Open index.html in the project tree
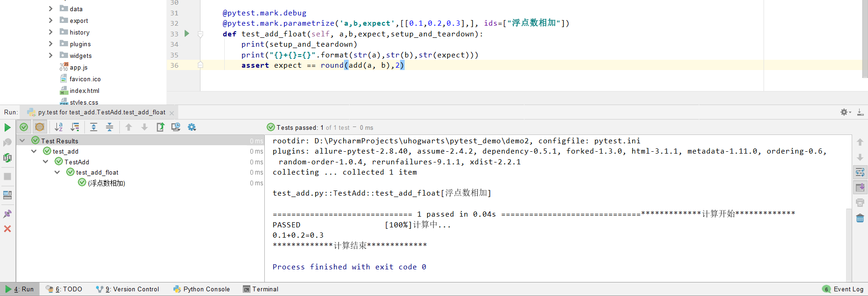This screenshot has height=296, width=868. click(84, 91)
